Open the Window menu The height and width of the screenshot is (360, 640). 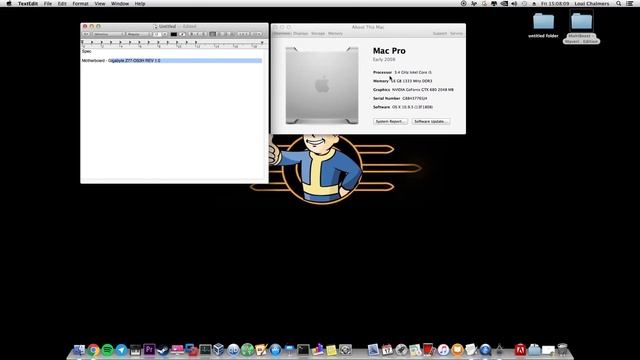[120, 3]
